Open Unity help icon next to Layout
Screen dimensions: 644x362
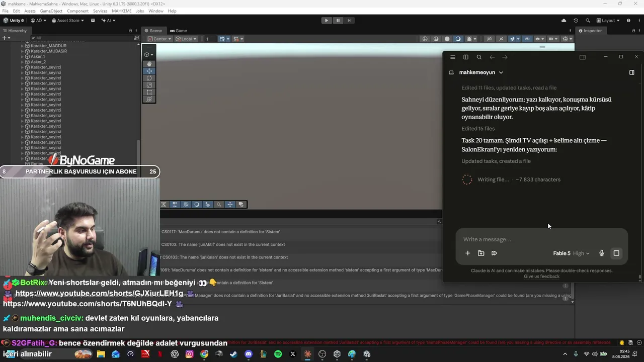point(628,21)
